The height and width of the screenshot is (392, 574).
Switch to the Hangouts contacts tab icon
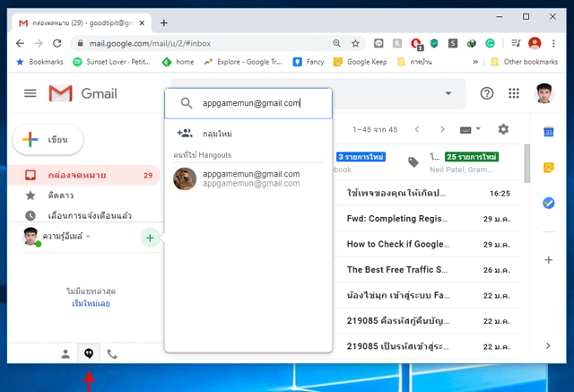pos(65,353)
